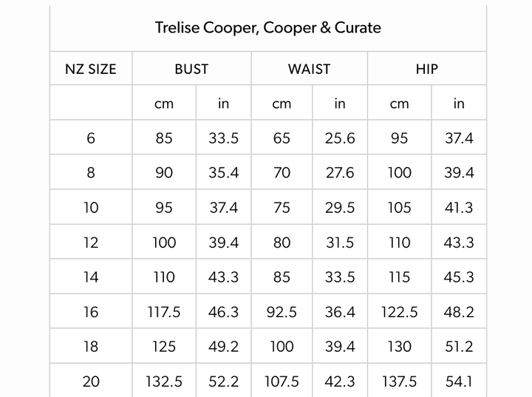Click the NZ SIZE column header
This screenshot has height=397, width=532.
91,69
